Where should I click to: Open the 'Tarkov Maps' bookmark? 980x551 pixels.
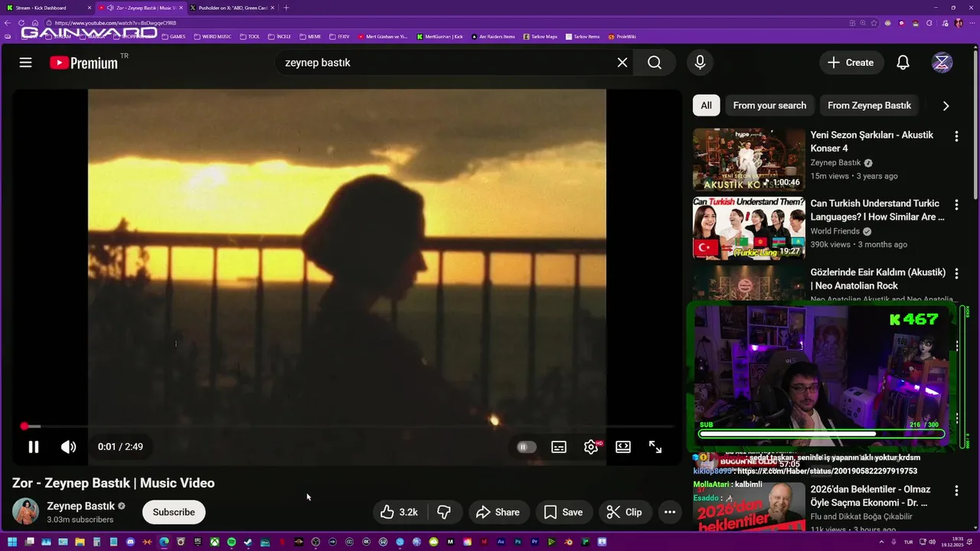click(x=541, y=36)
